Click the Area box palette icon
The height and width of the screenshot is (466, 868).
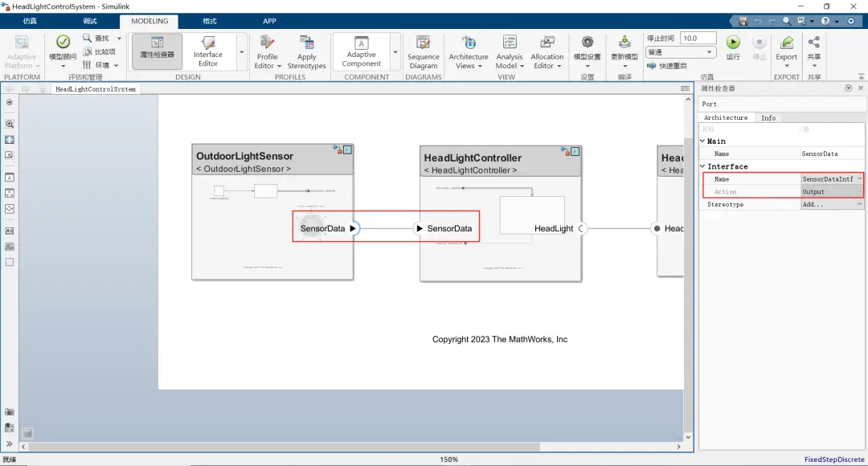click(x=10, y=263)
